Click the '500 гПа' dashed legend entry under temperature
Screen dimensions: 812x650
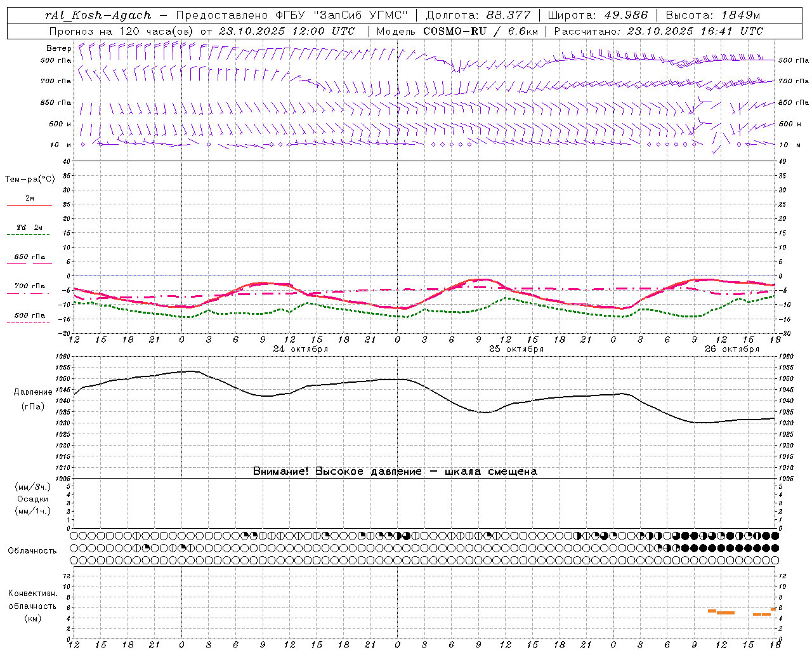point(29,315)
